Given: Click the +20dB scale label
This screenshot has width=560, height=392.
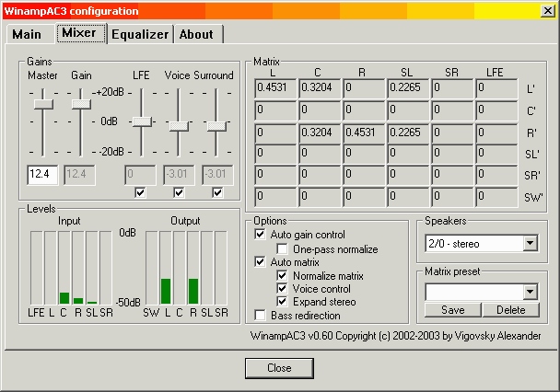Looking at the screenshot, I should coord(111,92).
